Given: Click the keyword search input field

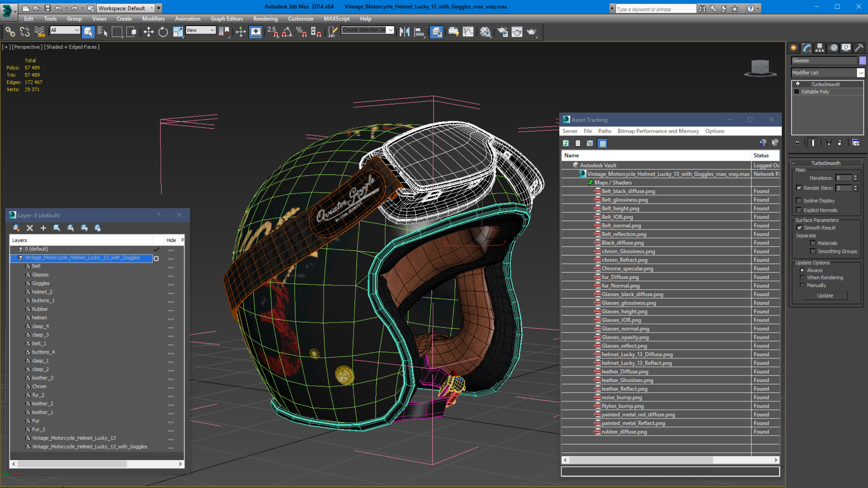Looking at the screenshot, I should 656,9.
